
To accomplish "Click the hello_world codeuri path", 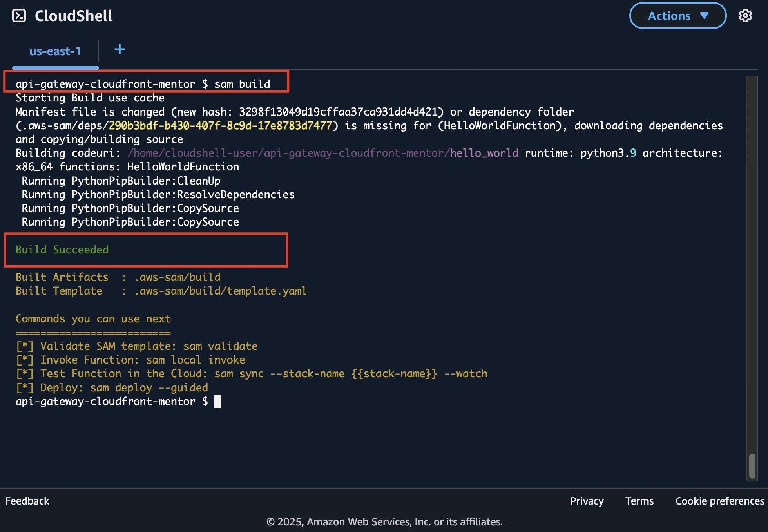I will click(x=484, y=153).
